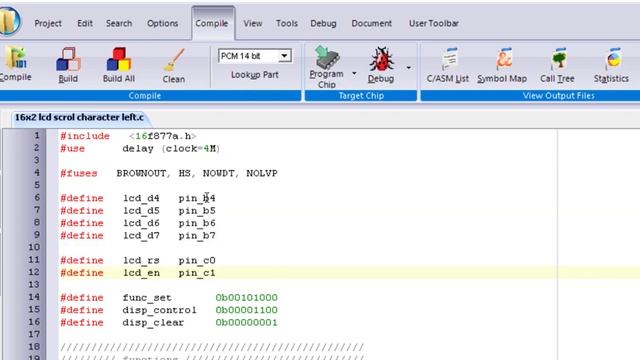The height and width of the screenshot is (360, 640).
Task: Expand the Debug dropdown arrow
Action: [409, 68]
